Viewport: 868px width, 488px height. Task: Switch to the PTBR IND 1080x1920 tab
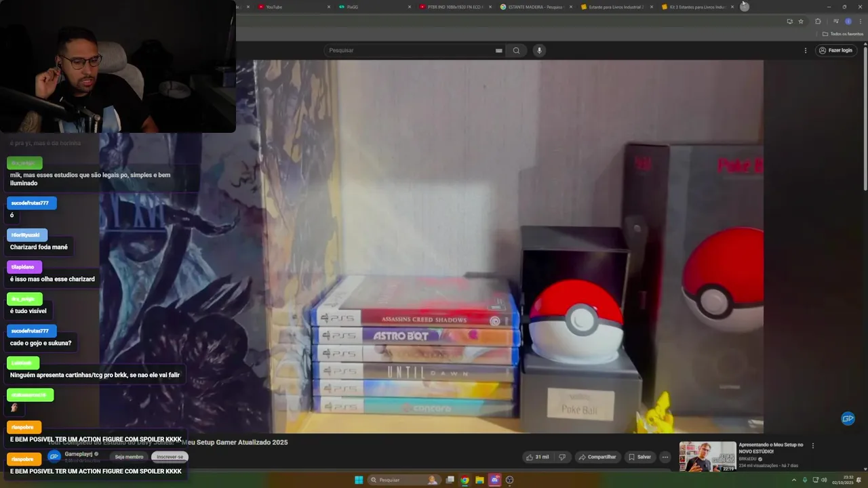pos(456,7)
